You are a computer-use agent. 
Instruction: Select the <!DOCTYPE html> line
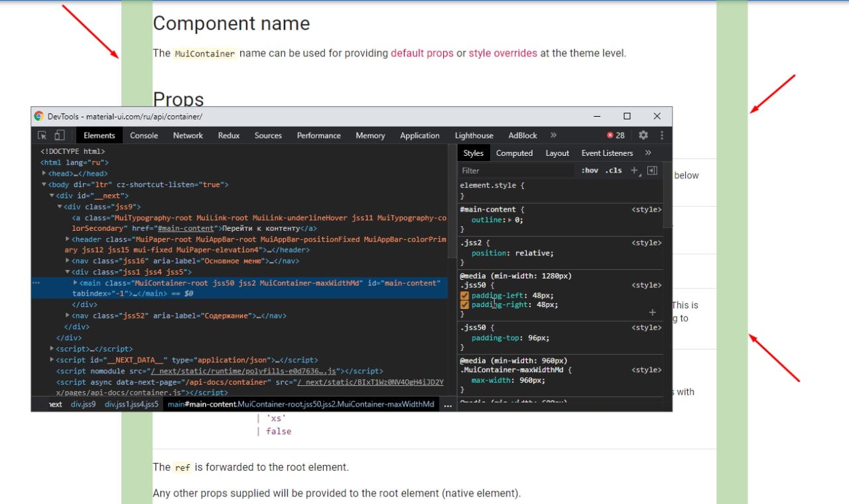click(72, 151)
